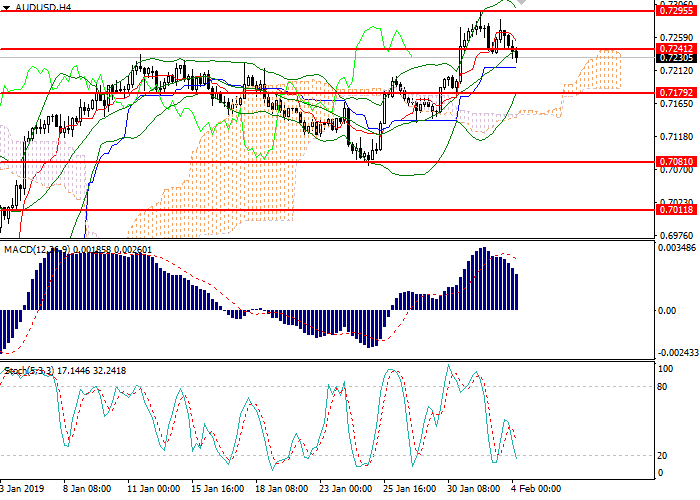Click the 30 Jan 08:00 time axis label
Screen dimensions: 700x500
[473, 491]
